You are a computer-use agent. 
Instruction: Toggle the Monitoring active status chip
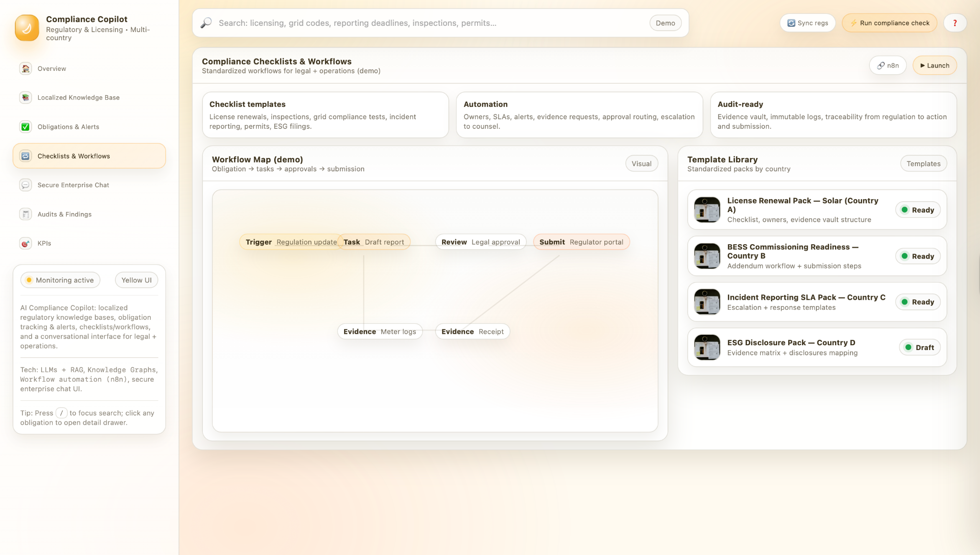coord(60,280)
